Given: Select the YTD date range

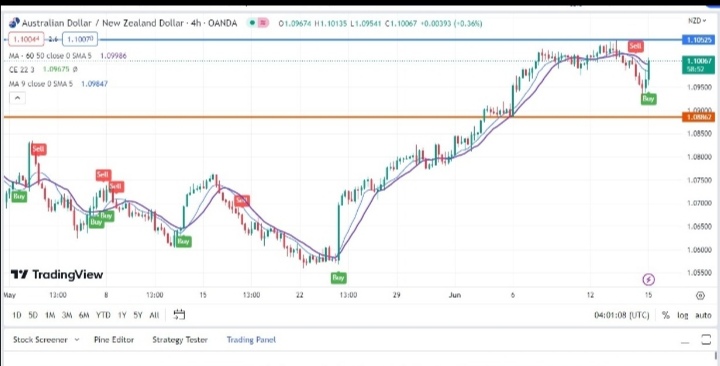Looking at the screenshot, I should coord(103,315).
